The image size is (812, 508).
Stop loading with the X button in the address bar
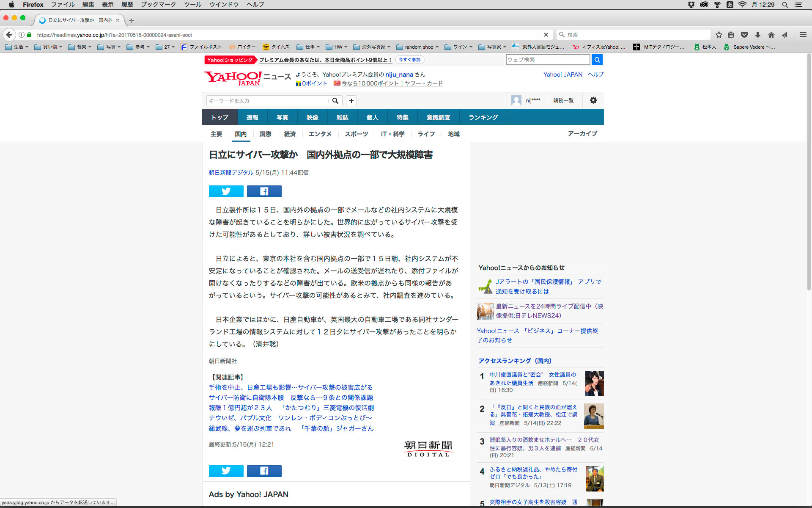coord(546,35)
